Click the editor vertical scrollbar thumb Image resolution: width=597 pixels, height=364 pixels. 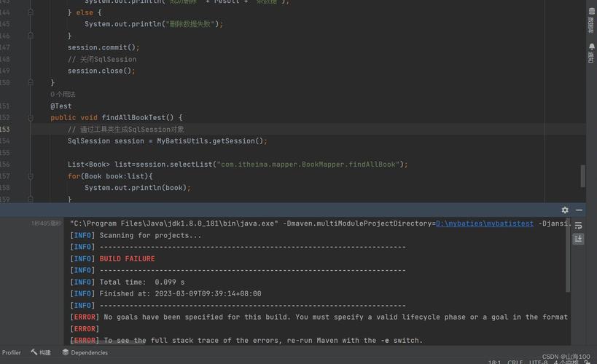582,176
